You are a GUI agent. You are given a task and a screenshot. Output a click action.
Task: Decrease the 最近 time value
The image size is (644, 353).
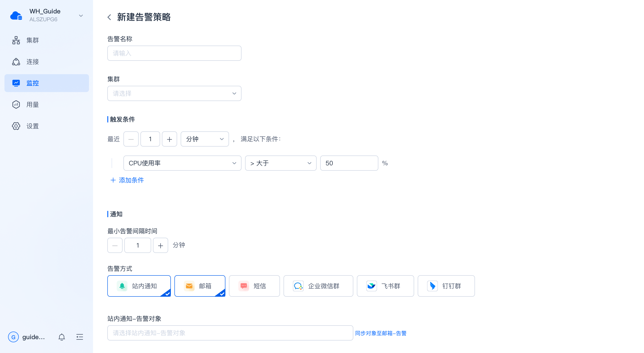coord(131,139)
